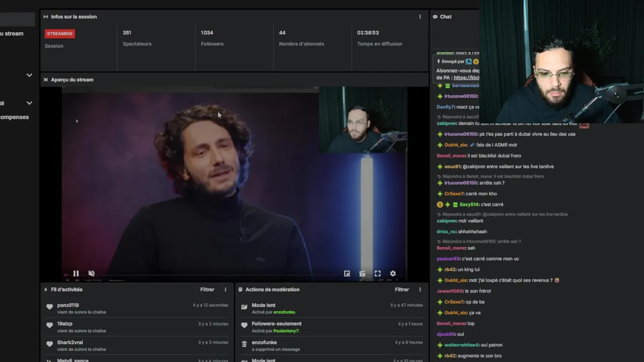
Task: Click the reply arrow on 'Répondre à Bensli_mane' above 'arrête sah ?'
Action: click(x=439, y=176)
